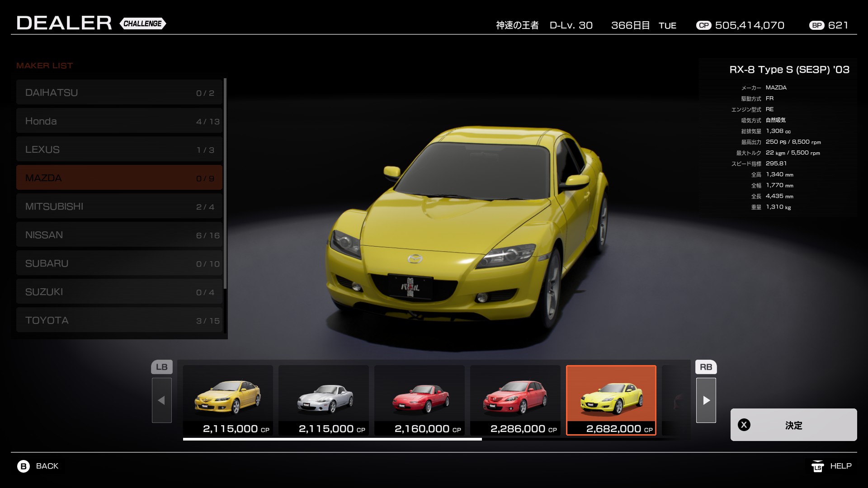Select Honda in maker list
This screenshot has height=488, width=868.
click(119, 121)
